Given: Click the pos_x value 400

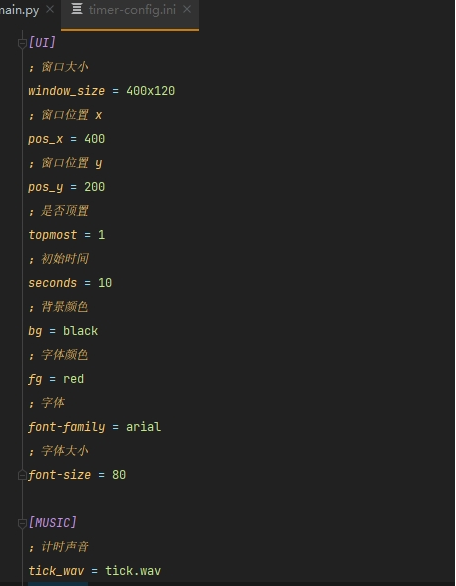Looking at the screenshot, I should (95, 139).
